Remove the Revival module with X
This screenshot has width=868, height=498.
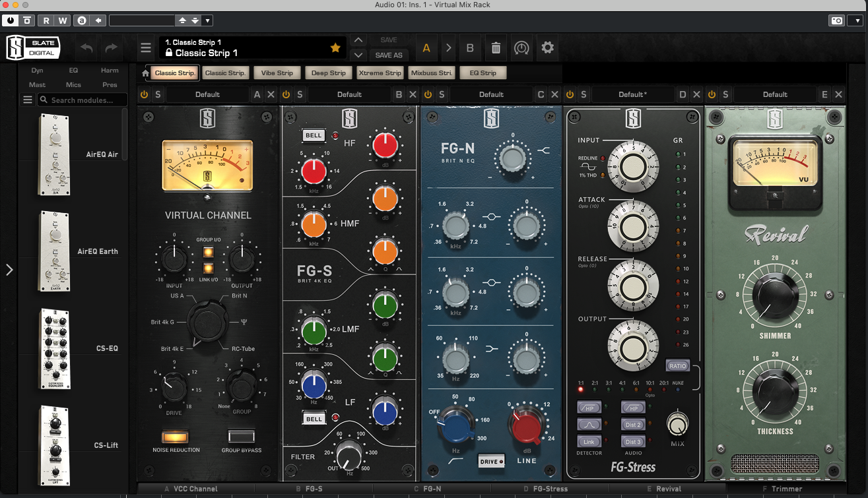point(838,94)
